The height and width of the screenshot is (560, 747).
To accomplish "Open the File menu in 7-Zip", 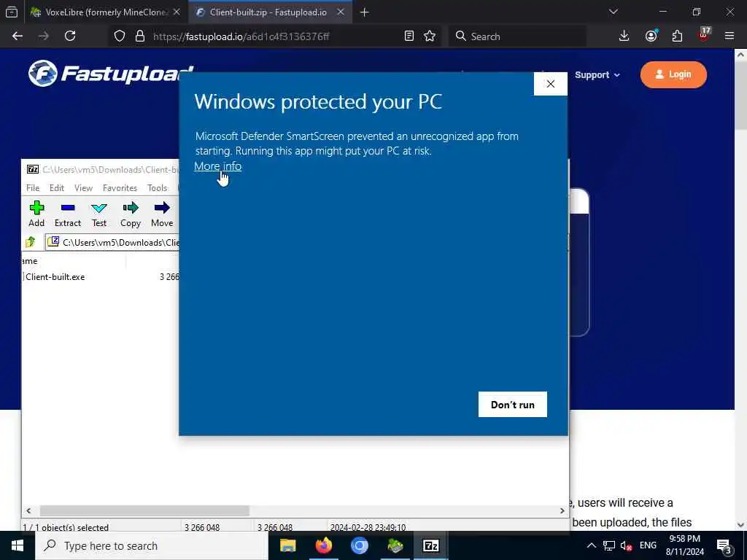I will (33, 188).
